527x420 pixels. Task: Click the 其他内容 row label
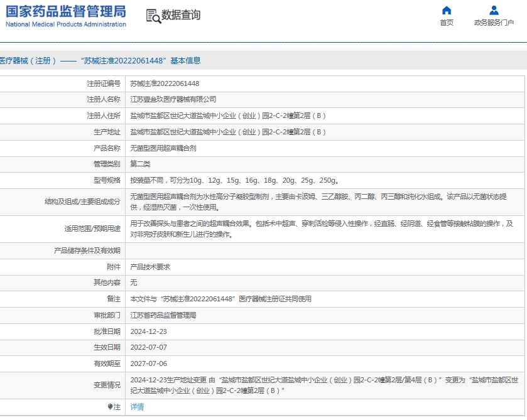tap(107, 283)
